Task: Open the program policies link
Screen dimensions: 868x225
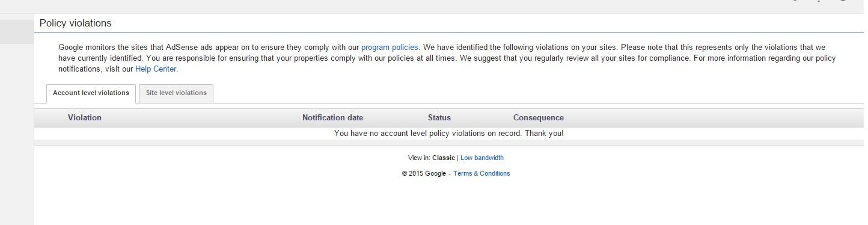Action: 390,47
